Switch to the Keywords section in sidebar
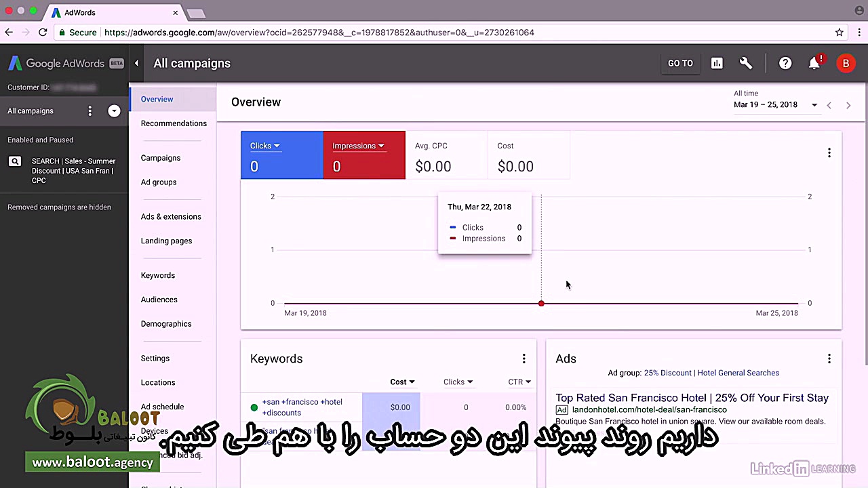This screenshot has width=868, height=488. pos(157,275)
